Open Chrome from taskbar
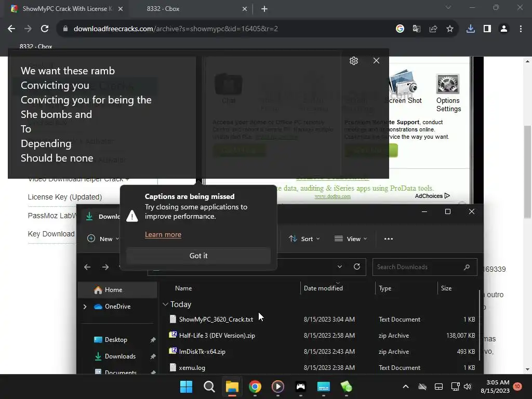The height and width of the screenshot is (399, 532). tap(255, 387)
